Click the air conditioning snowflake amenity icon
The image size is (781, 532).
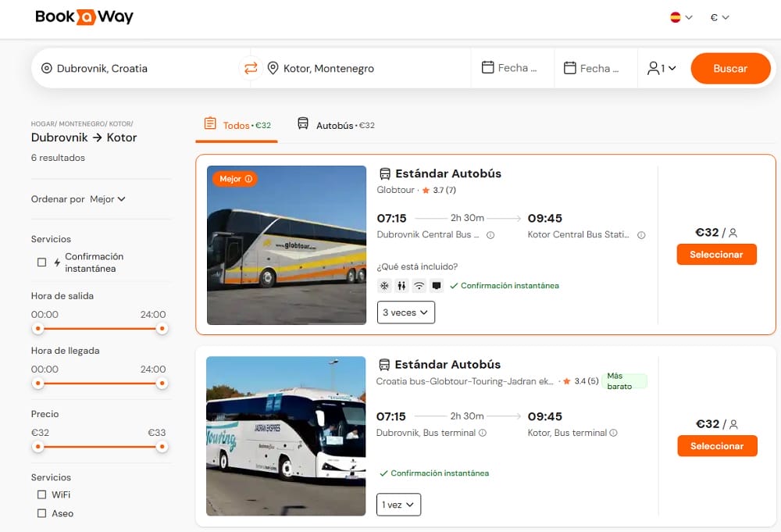[x=384, y=286]
